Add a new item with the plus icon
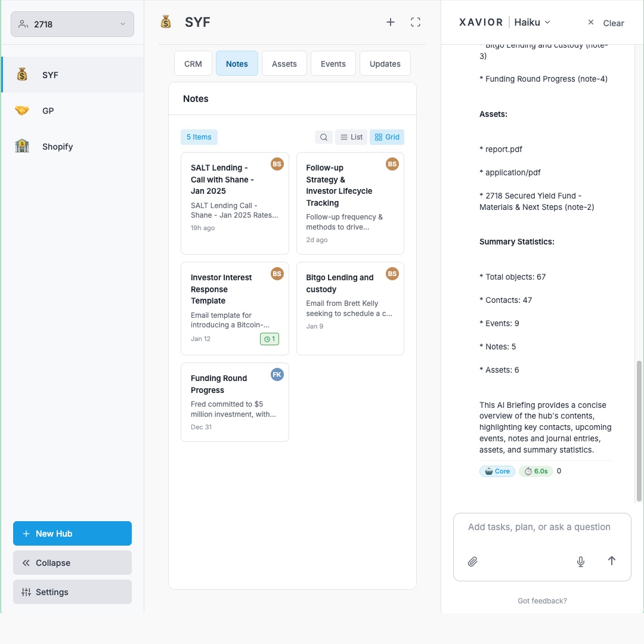Screen dimensions: 644x644 pos(390,21)
